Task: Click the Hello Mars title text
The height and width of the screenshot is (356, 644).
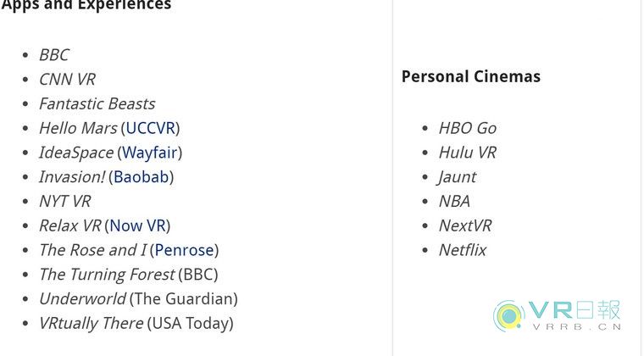Action: point(78,128)
